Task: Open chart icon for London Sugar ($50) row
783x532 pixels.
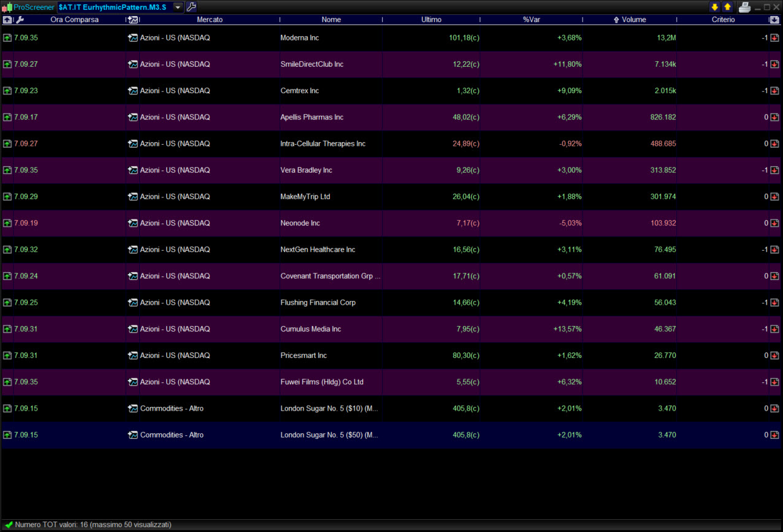Action: coord(132,435)
